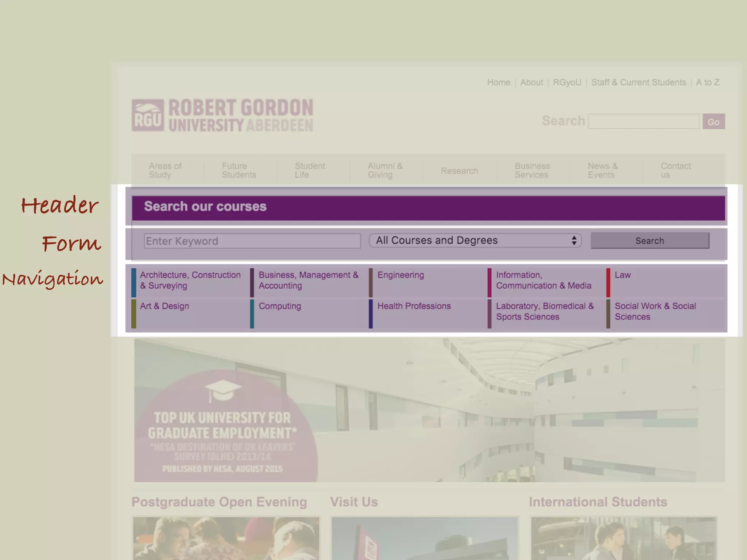Click the Enter Keyword input field

tap(252, 241)
